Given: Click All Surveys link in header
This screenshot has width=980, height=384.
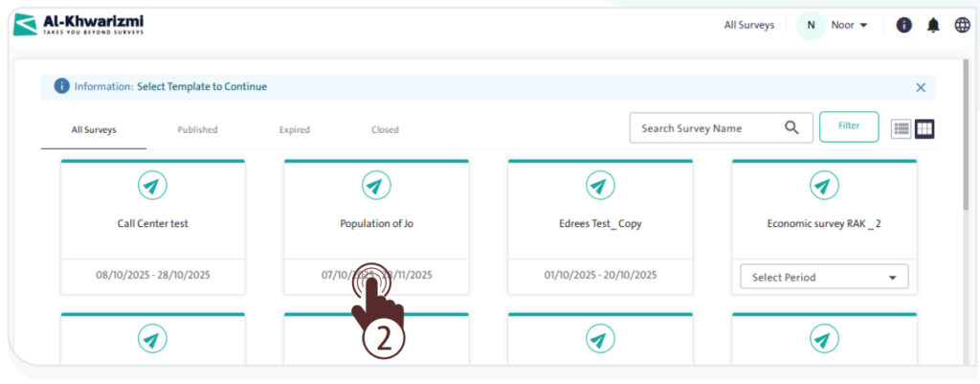Looking at the screenshot, I should [748, 26].
